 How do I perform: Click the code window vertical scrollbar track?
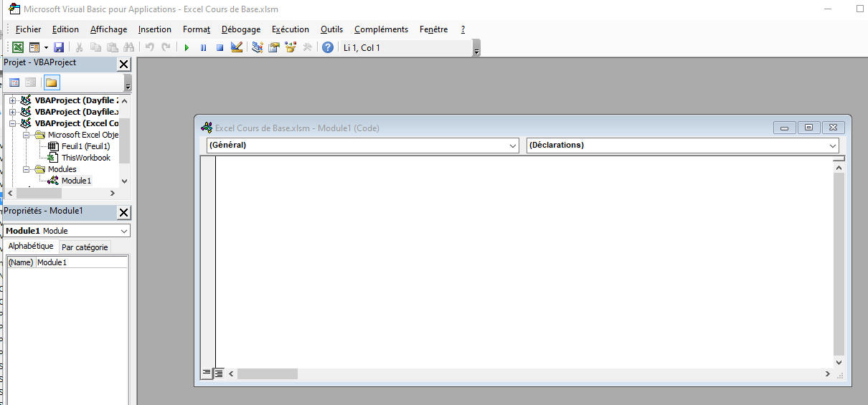click(x=839, y=264)
